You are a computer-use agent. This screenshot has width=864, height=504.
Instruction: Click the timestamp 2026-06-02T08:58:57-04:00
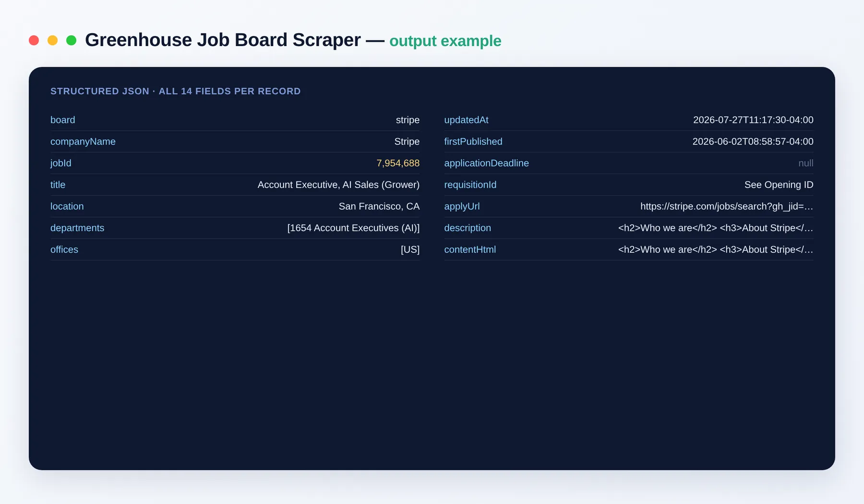point(753,142)
